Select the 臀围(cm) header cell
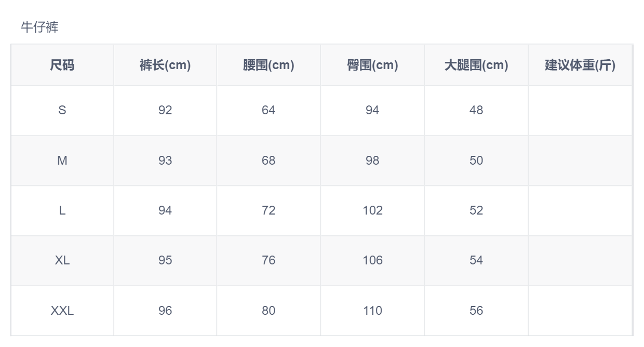Image resolution: width=644 pixels, height=347 pixels. pyautogui.click(x=372, y=65)
